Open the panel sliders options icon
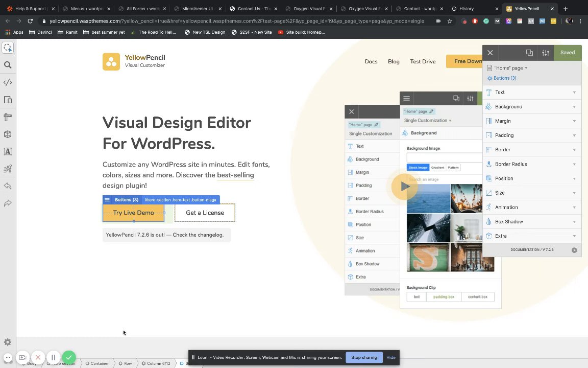 point(546,53)
